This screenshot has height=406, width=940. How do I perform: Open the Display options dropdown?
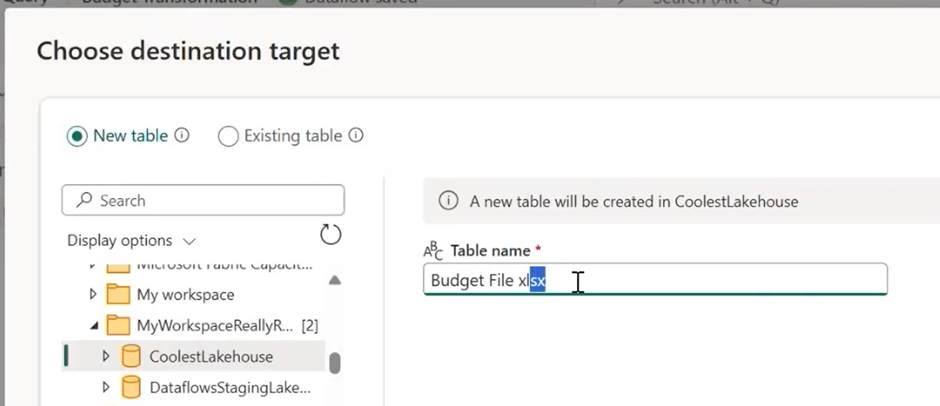pos(131,241)
